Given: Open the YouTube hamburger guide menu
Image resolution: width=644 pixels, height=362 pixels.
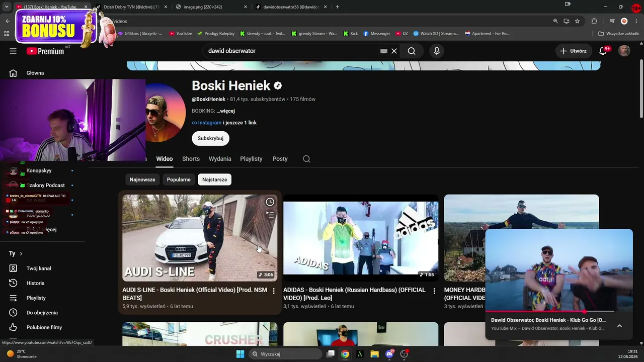Looking at the screenshot, I should (x=13, y=51).
